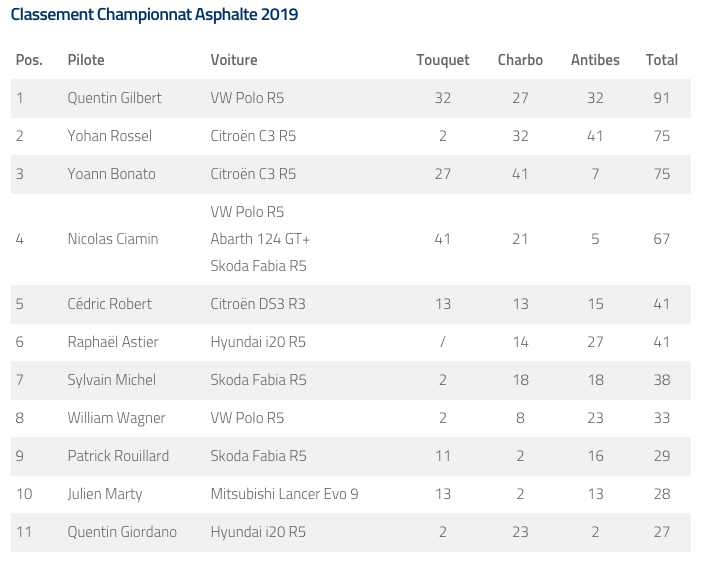
Task: Select the Pos. column header
Action: click(29, 60)
